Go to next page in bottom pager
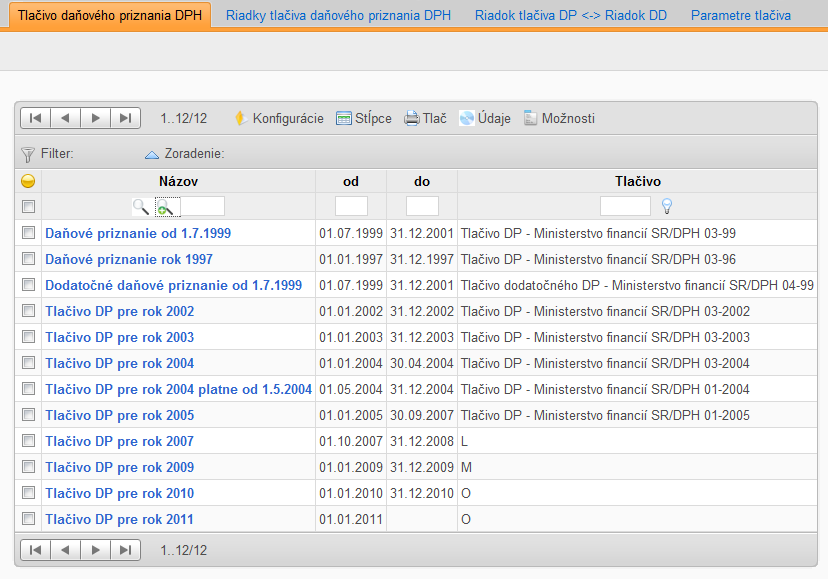828x579 pixels. click(x=96, y=550)
